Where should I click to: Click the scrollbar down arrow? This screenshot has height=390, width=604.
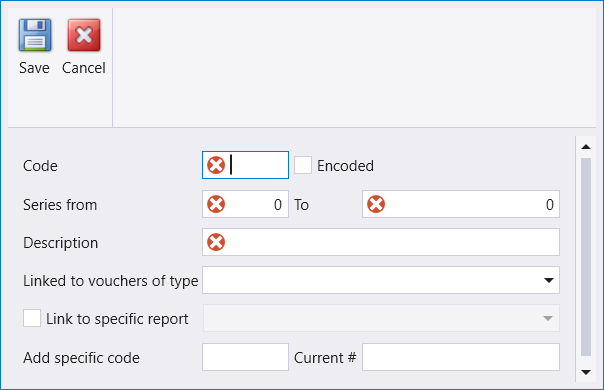coord(586,372)
